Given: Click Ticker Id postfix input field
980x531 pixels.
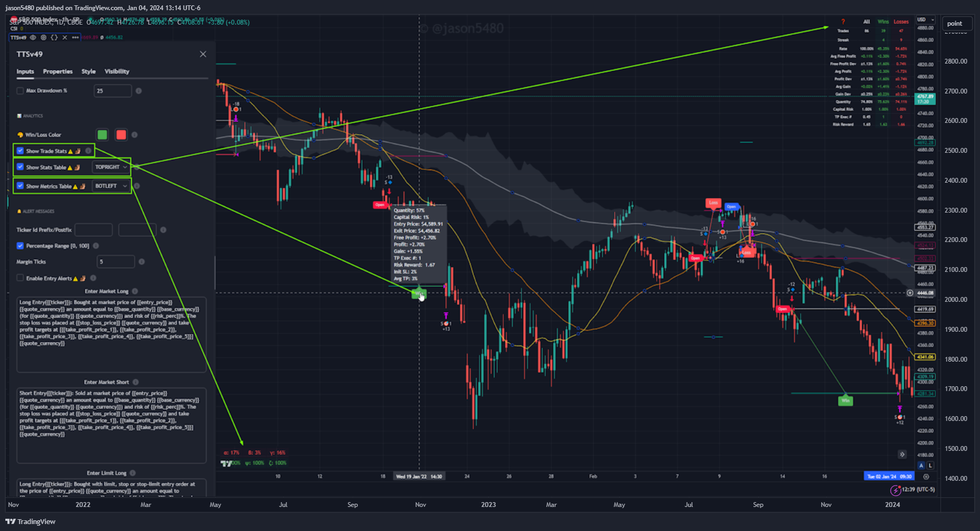Looking at the screenshot, I should point(137,230).
